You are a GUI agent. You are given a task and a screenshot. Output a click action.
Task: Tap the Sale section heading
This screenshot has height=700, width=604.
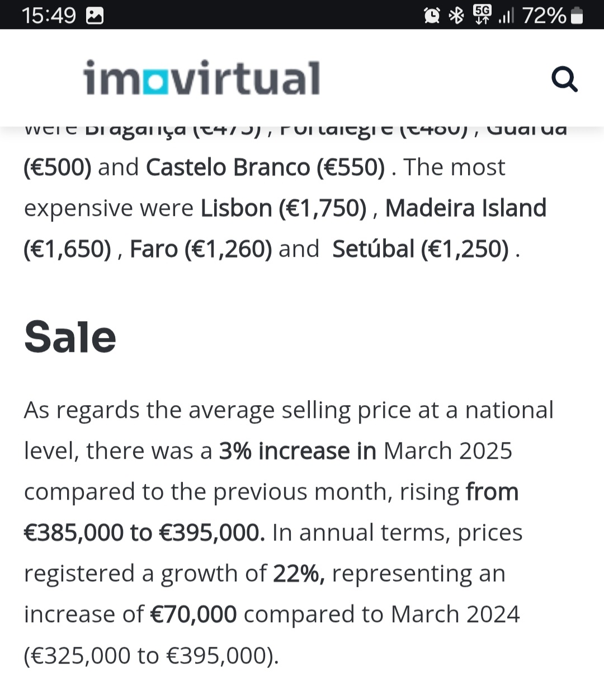click(x=70, y=337)
